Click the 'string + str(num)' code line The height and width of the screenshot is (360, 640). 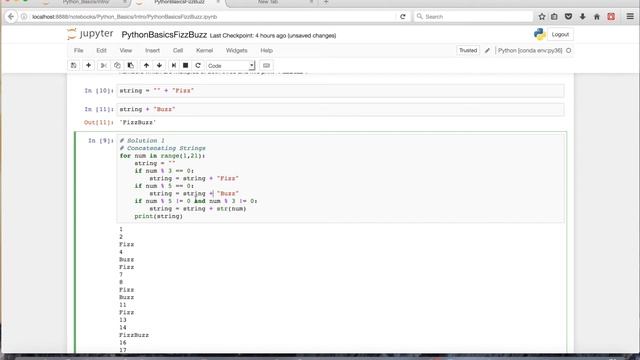(x=198, y=209)
